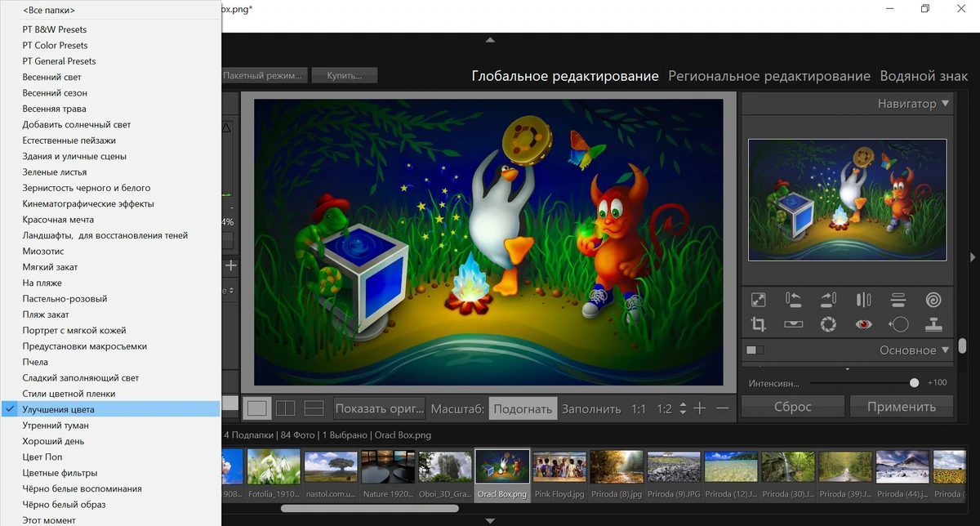Activate the red-eye removal tool
This screenshot has height=526, width=980.
tap(863, 324)
